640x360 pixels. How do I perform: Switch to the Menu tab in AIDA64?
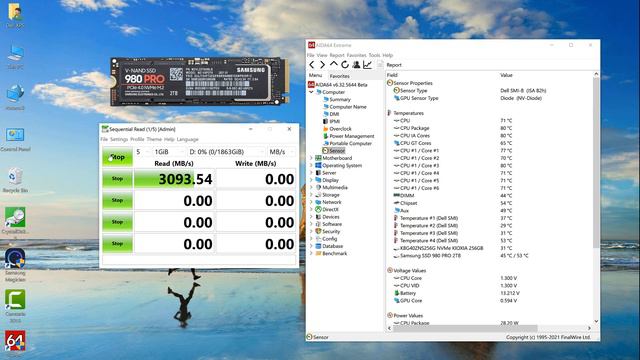click(x=316, y=76)
